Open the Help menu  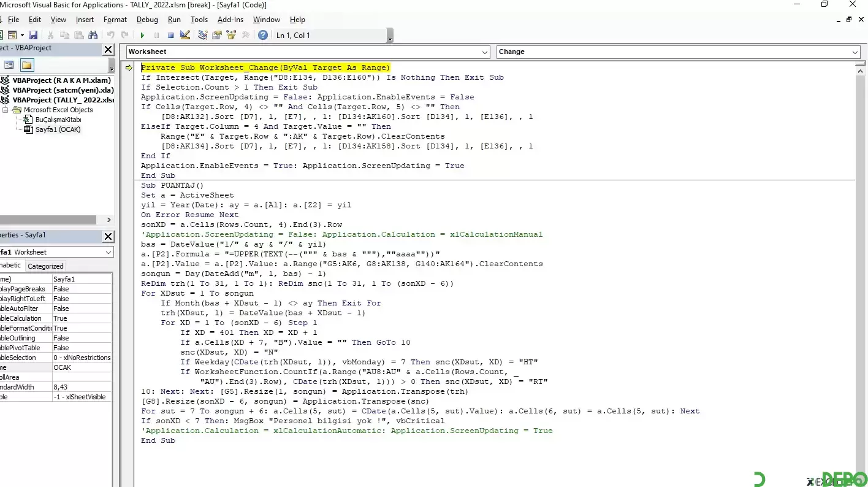[297, 20]
